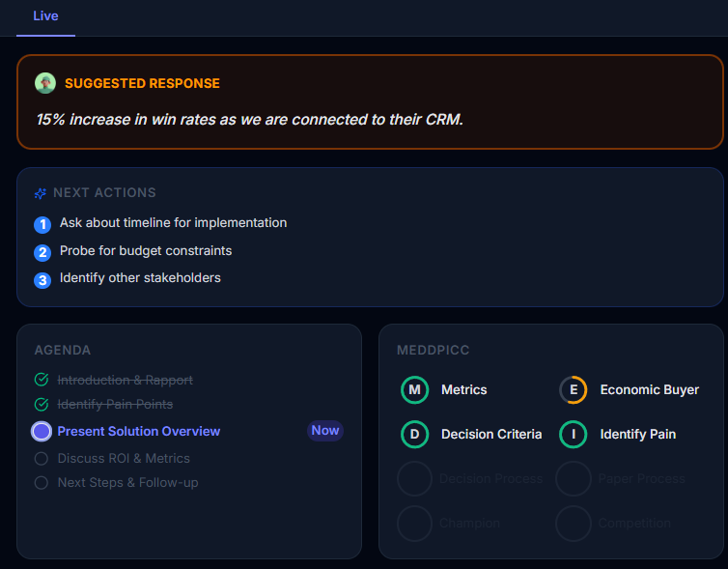Click the Metrics M circle icon
Viewport: 728px width, 569px height.
point(414,390)
